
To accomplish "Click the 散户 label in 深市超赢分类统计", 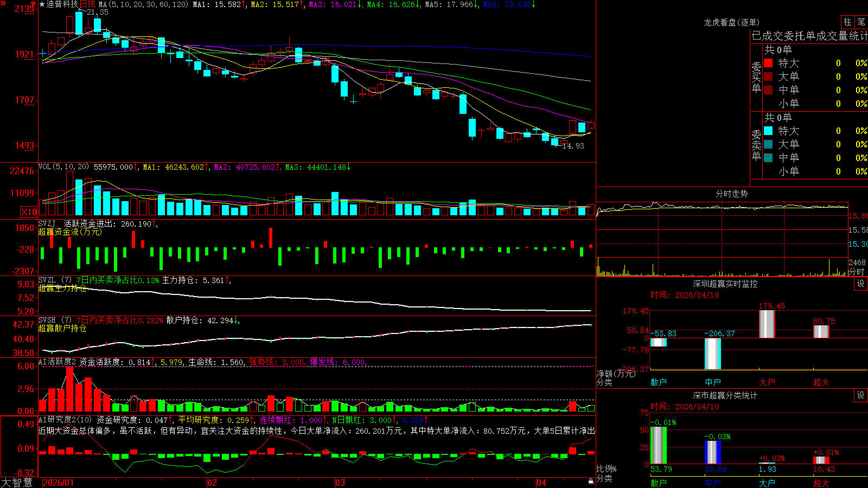I will 659,483.
